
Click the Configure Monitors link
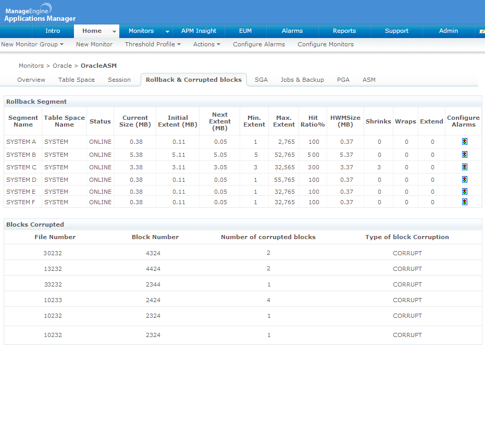pyautogui.click(x=326, y=44)
